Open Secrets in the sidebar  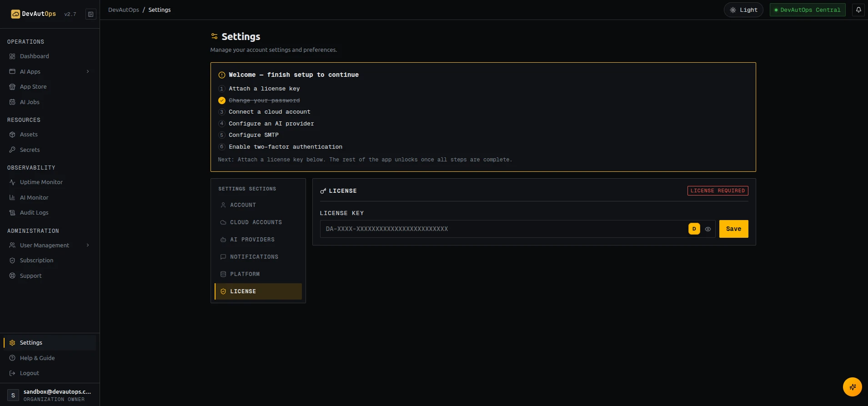point(50,150)
